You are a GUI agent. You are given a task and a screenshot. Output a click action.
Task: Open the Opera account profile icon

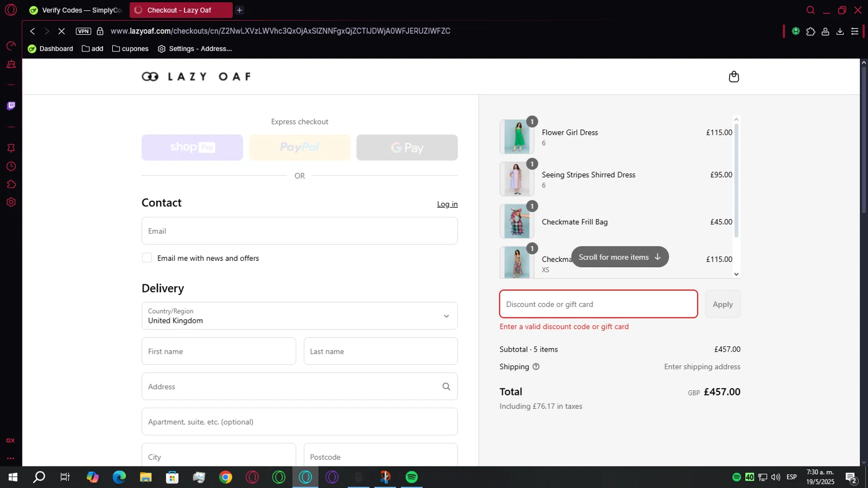point(825,31)
